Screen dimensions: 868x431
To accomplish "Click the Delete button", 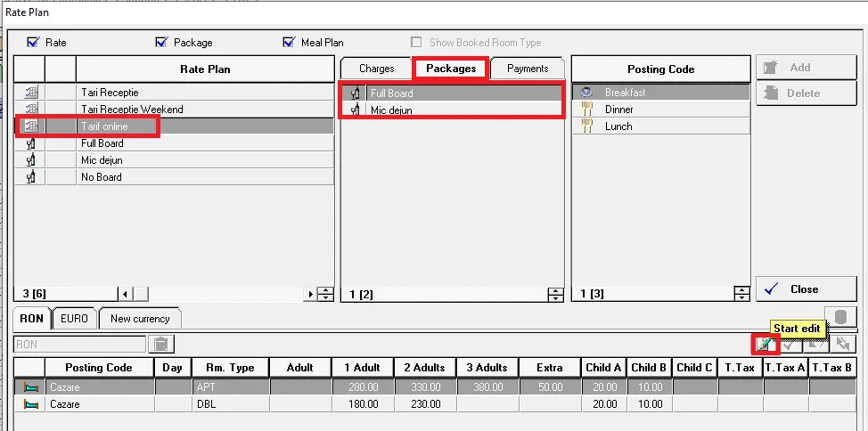I will pos(806,93).
